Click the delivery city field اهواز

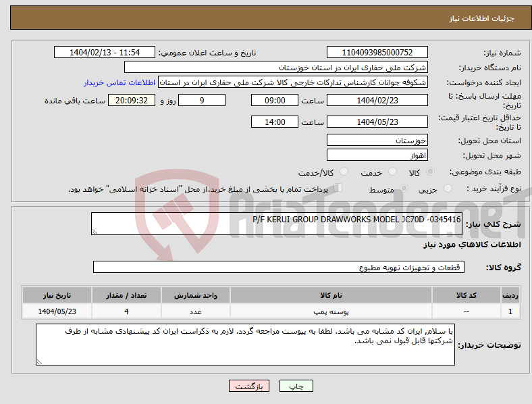click(377, 155)
